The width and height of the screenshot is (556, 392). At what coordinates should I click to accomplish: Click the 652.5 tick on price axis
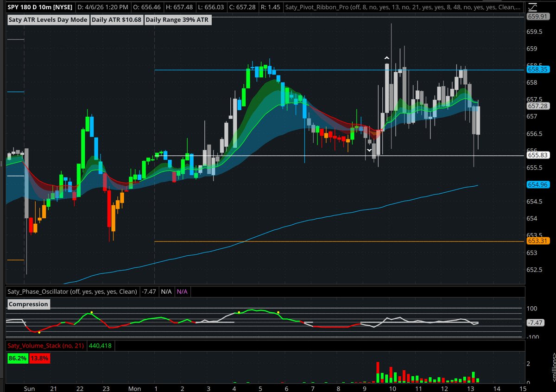point(535,270)
